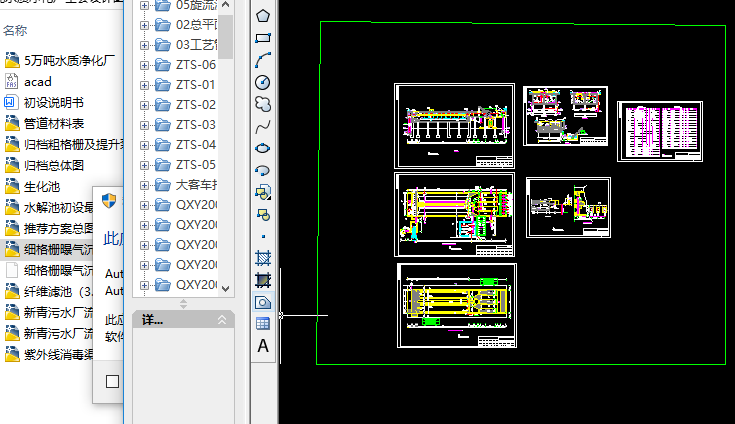This screenshot has height=424, width=735.
Task: Select the ZTS-03 folder in tree
Action: [x=186, y=125]
